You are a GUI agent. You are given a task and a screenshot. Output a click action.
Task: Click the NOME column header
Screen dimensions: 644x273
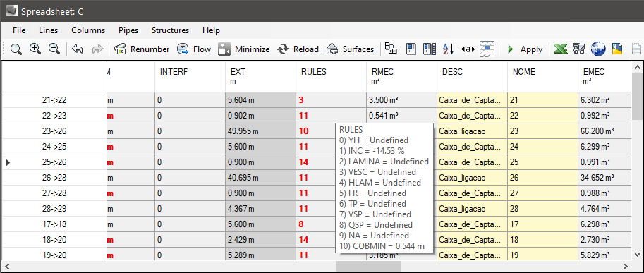[542, 76]
